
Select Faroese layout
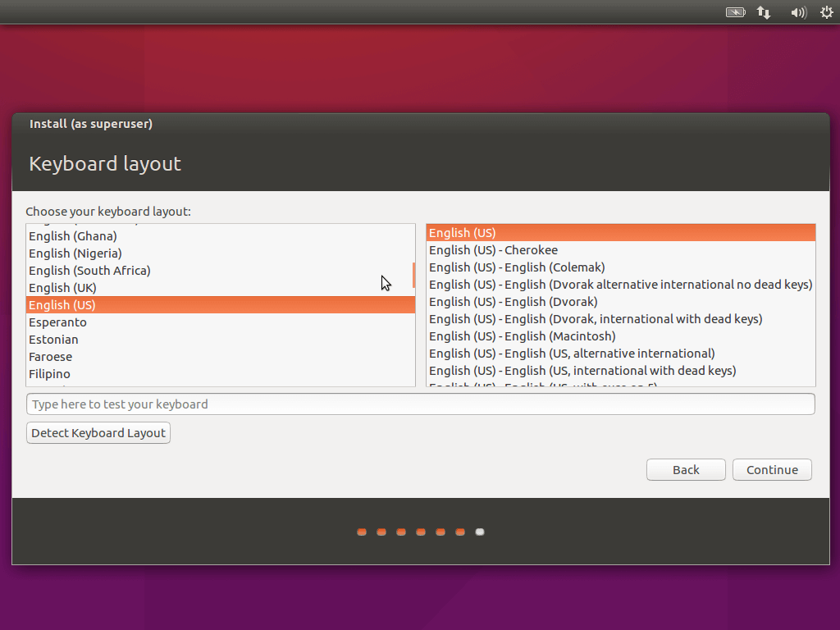tap(220, 356)
